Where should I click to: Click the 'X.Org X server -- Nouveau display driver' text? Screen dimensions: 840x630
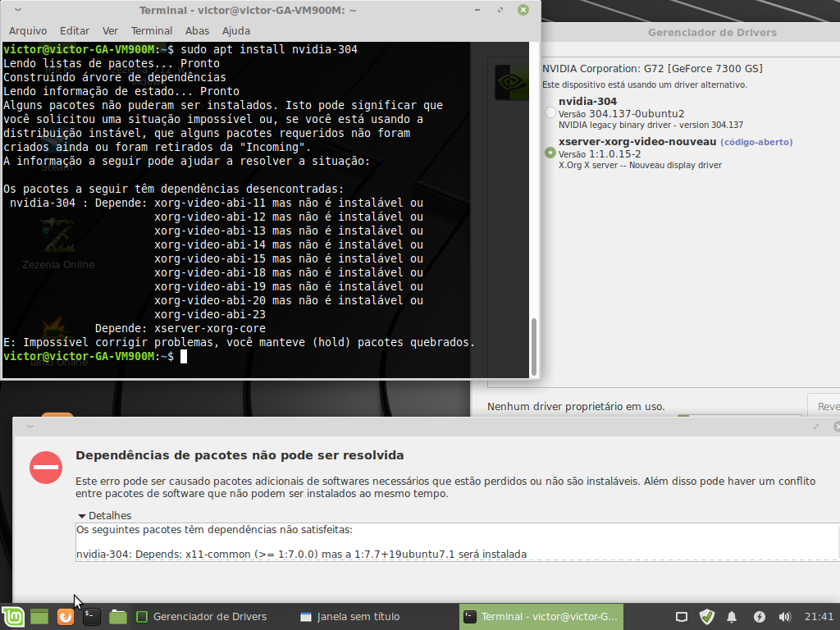640,165
